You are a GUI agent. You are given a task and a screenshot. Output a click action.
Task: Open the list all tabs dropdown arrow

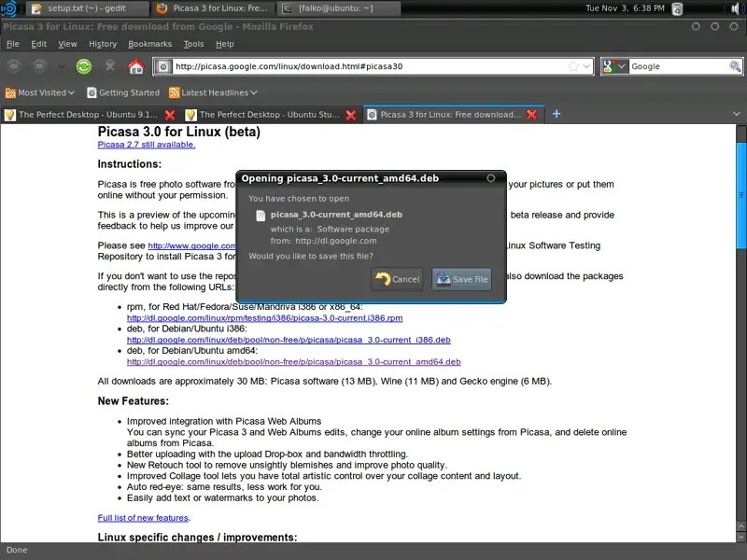[x=737, y=114]
